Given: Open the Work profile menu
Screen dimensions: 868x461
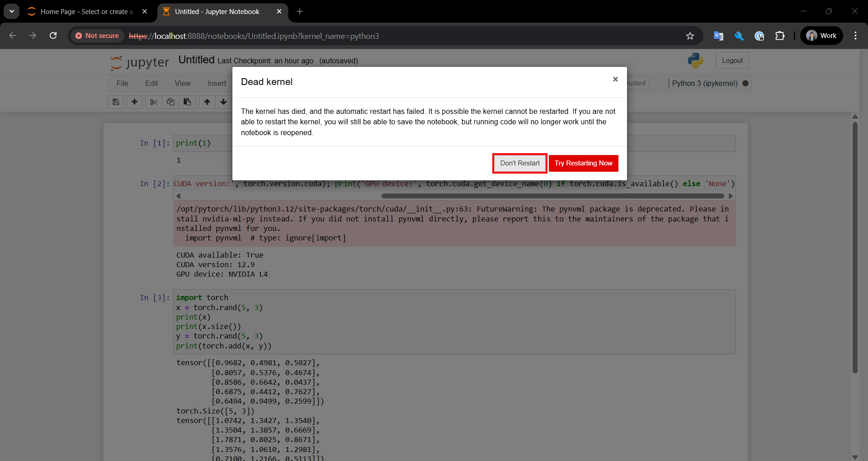Looking at the screenshot, I should click(821, 36).
